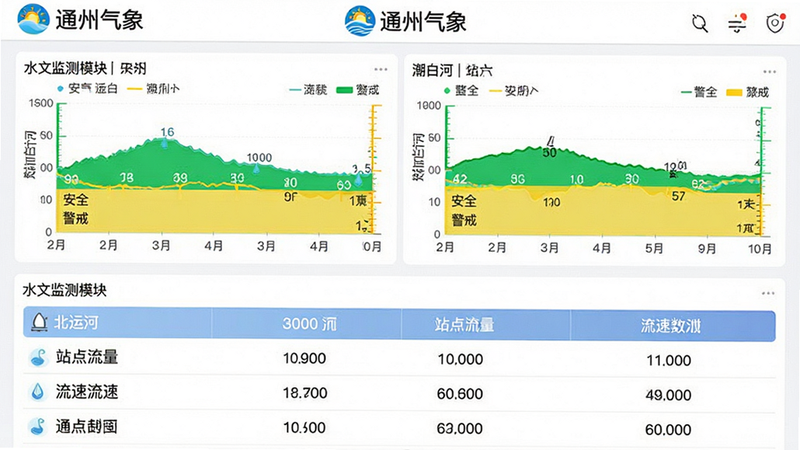Open the 潮白河 chart panel's three-dot menu

tap(769, 71)
